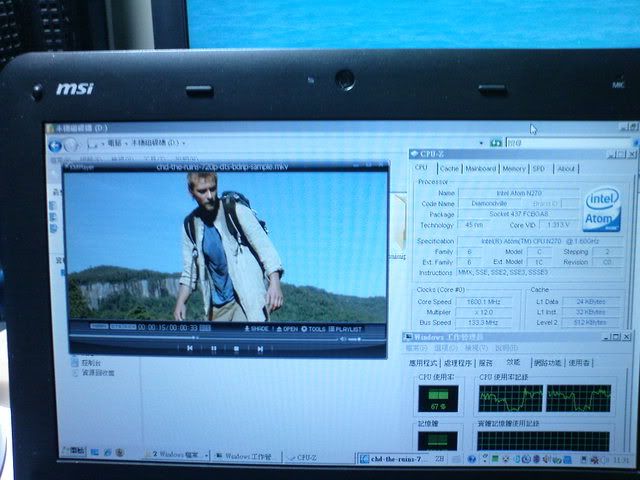Viewport: 640px width, 480px height.
Task: Switch to the SPD tab in CPU-Z
Action: [x=539, y=168]
